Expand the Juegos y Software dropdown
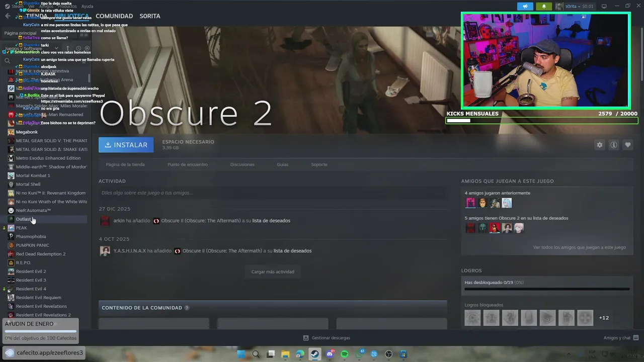Image resolution: width=644 pixels, height=362 pixels. tap(56, 48)
